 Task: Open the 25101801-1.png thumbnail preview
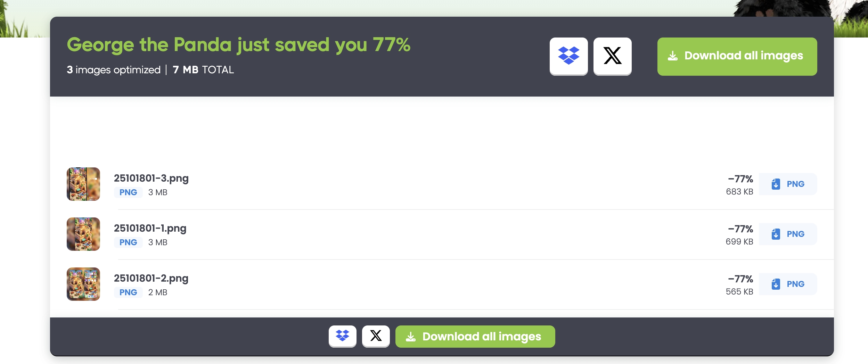tap(83, 234)
